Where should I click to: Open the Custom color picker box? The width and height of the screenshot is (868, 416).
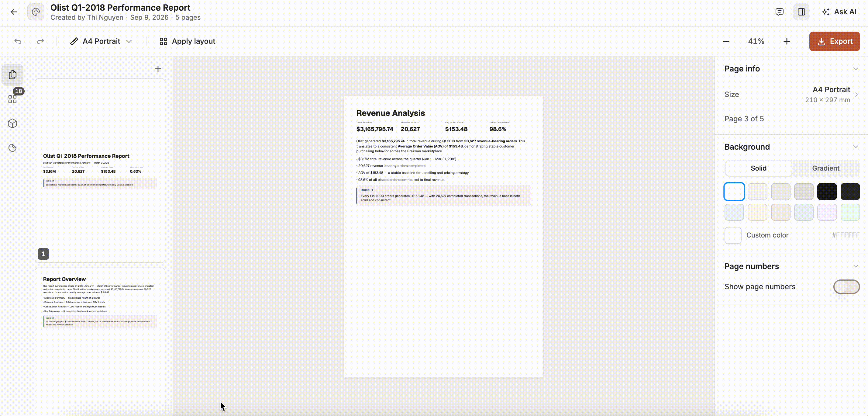733,235
